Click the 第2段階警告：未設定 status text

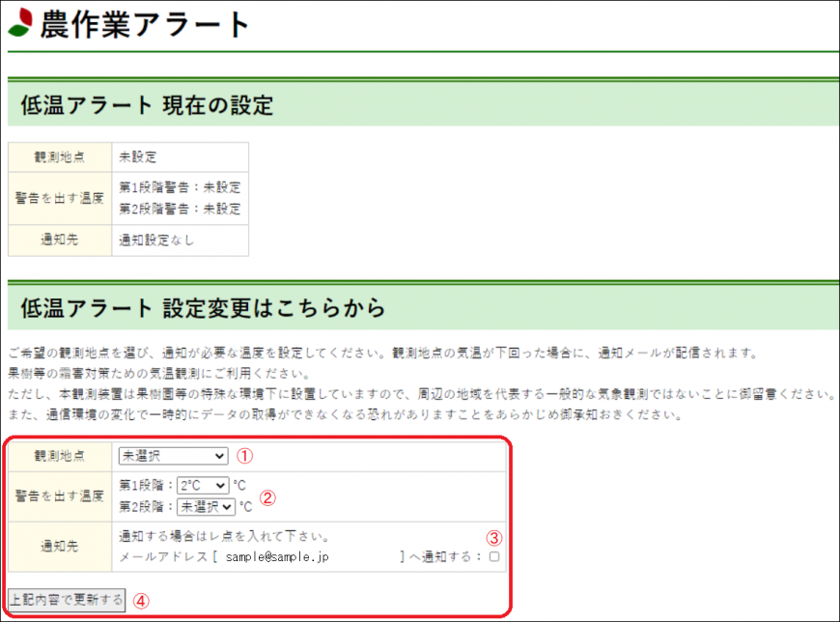click(x=180, y=208)
